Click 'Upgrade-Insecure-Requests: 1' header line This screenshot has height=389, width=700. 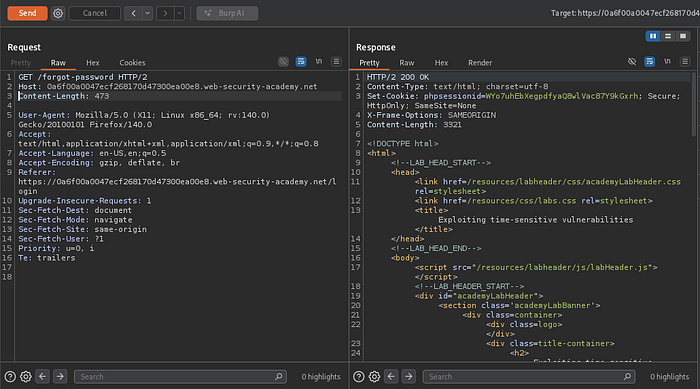coord(85,201)
